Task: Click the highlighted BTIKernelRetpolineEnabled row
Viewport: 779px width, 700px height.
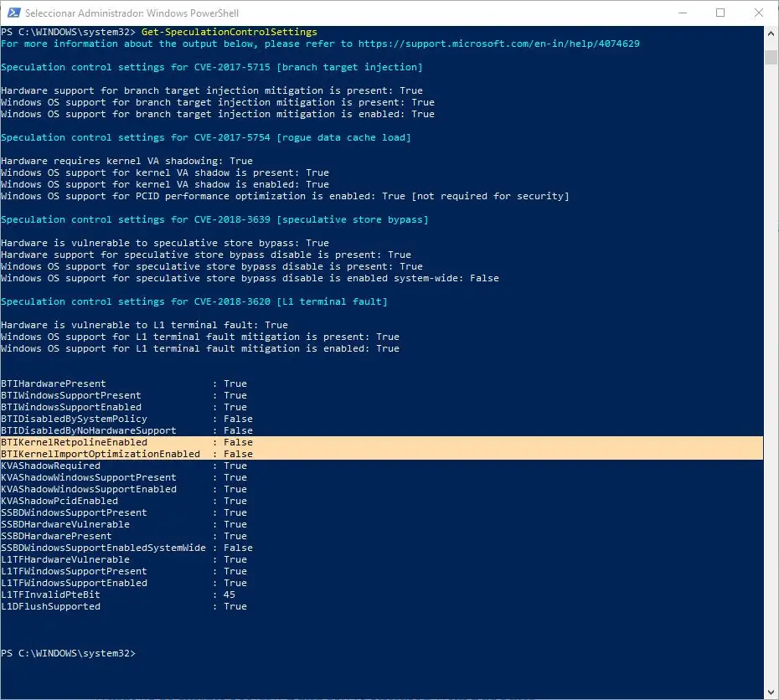Action: tap(382, 442)
